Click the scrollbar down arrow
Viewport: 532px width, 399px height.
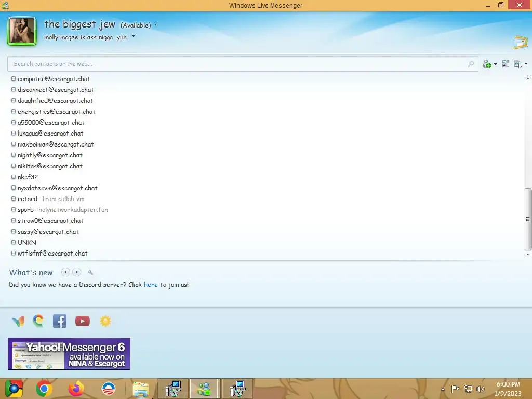click(528, 254)
